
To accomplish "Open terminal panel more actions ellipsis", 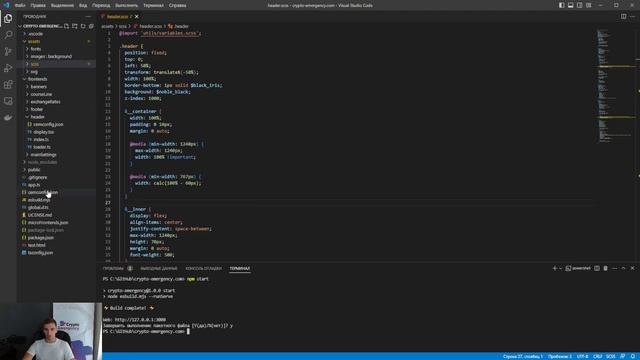I will (x=615, y=268).
